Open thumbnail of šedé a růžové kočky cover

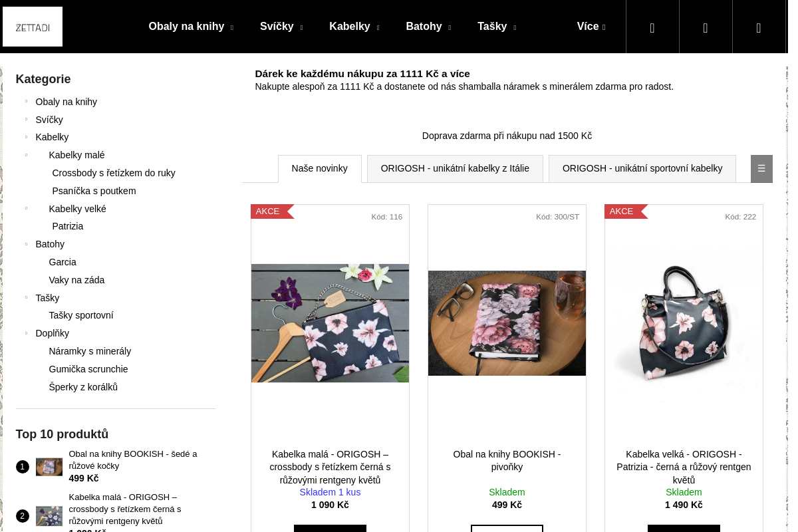[x=49, y=467]
